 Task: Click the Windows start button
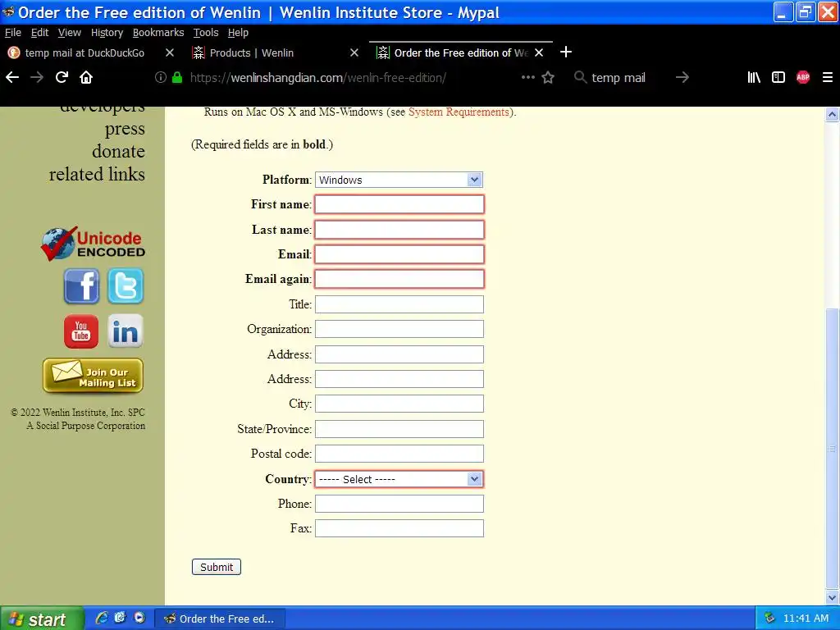pyautogui.click(x=42, y=619)
